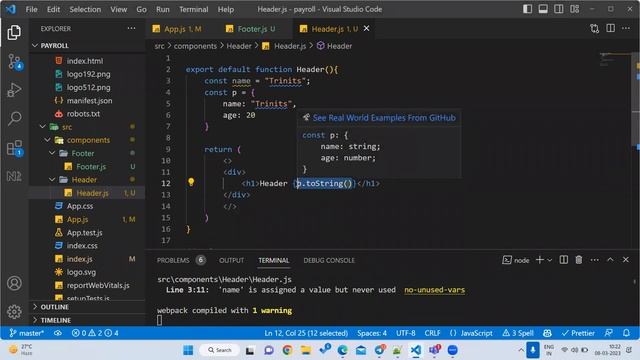
Task: Close the Header.js editor tab
Action: tap(367, 28)
